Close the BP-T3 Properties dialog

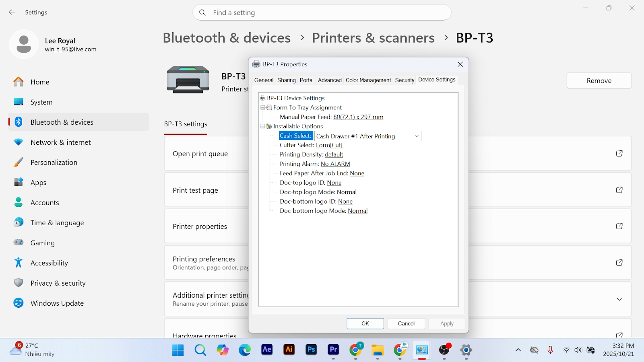click(x=460, y=64)
